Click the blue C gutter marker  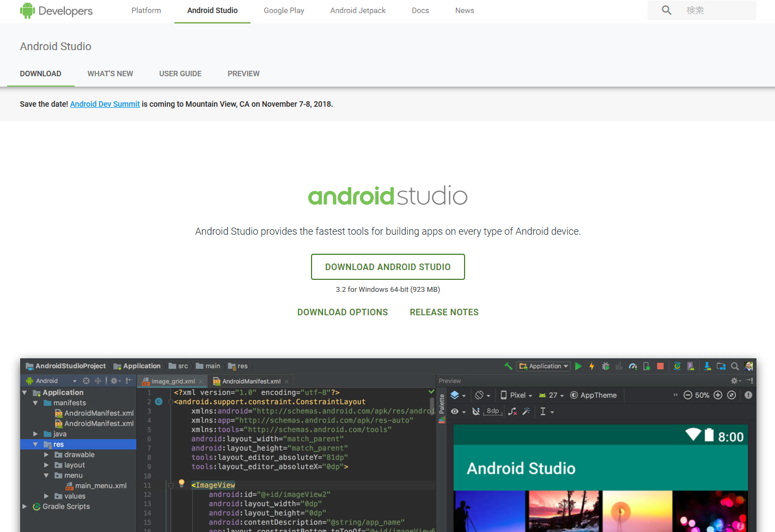tap(158, 402)
